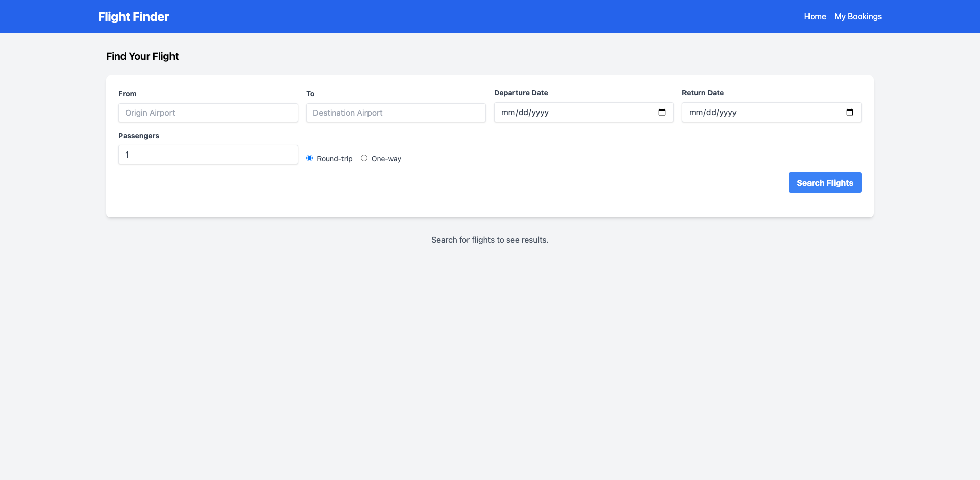The height and width of the screenshot is (480, 980).
Task: Select the Round-trip radio button
Action: (309, 158)
